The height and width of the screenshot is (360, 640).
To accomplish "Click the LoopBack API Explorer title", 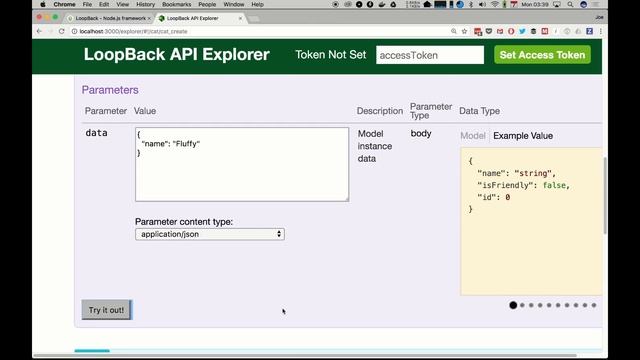I will (177, 54).
